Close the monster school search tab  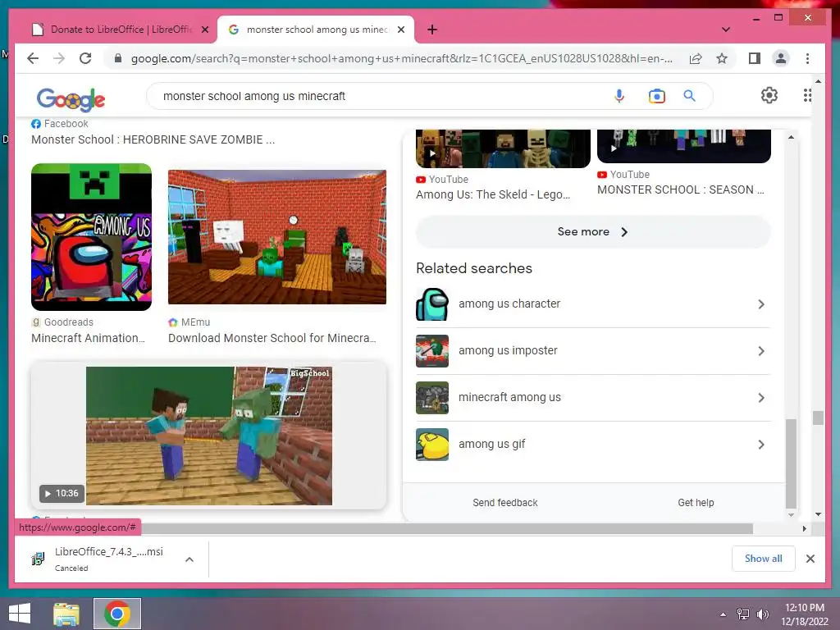400,30
